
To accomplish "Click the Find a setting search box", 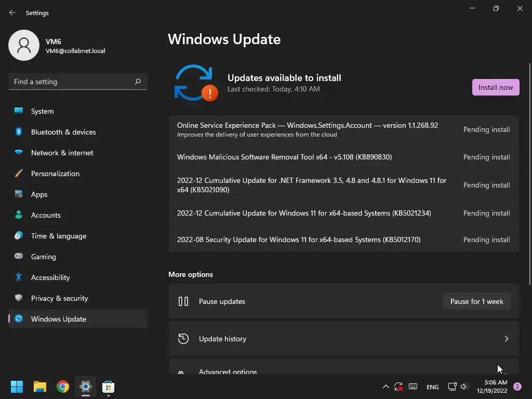I will point(78,82).
